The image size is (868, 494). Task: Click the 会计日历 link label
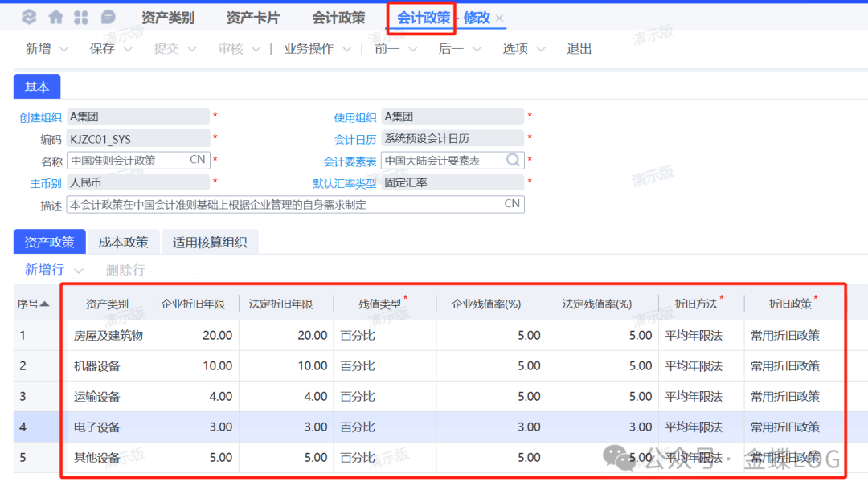(355, 139)
